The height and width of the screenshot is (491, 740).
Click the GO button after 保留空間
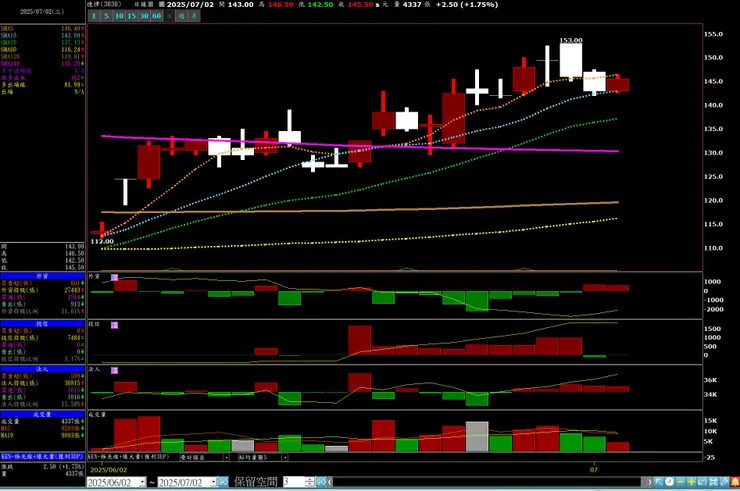(321, 482)
